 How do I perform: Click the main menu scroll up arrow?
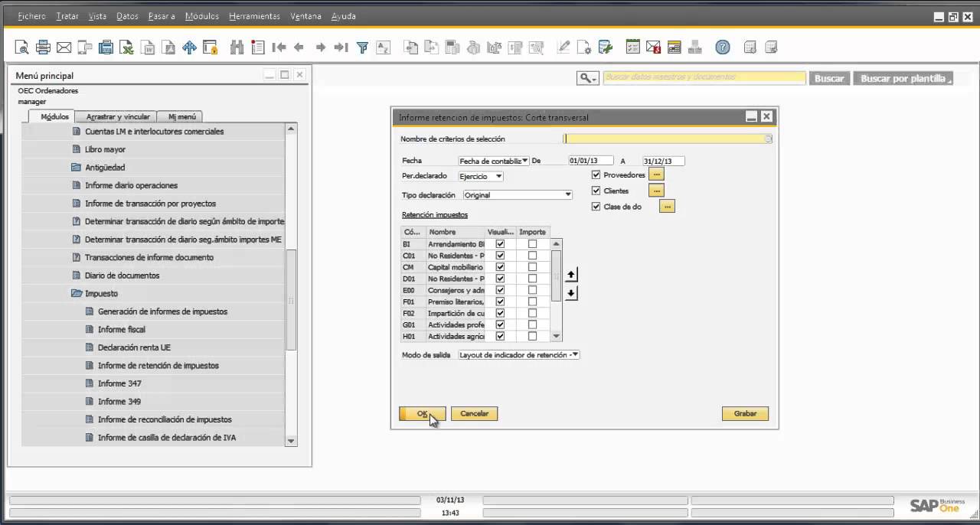(x=291, y=129)
